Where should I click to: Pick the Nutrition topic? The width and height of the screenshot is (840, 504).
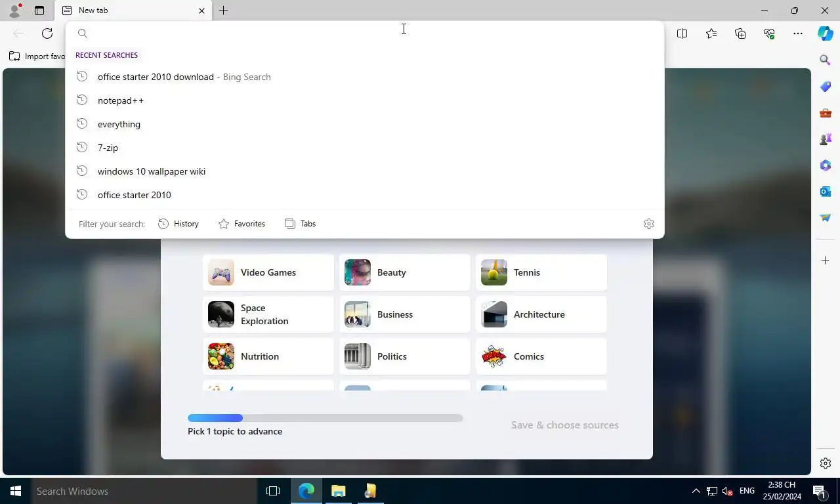click(x=268, y=356)
